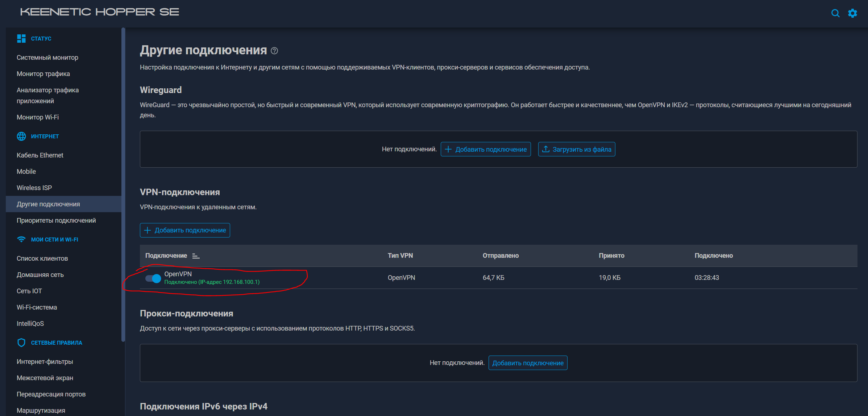
Task: Click the search magnifier icon
Action: (835, 13)
